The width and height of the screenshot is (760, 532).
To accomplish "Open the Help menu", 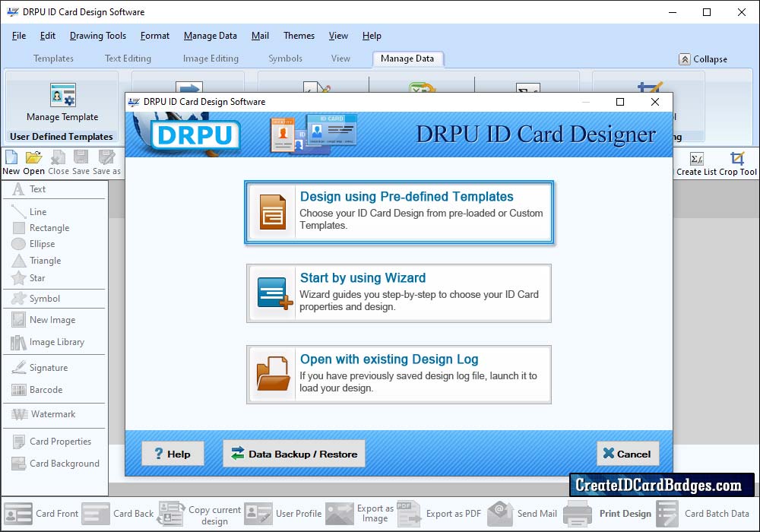I will tap(372, 36).
